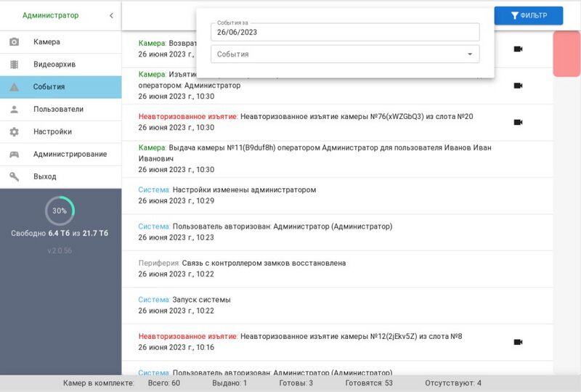The height and width of the screenshot is (392, 581).
Task: Click the Выход menu item
Action: point(60,176)
